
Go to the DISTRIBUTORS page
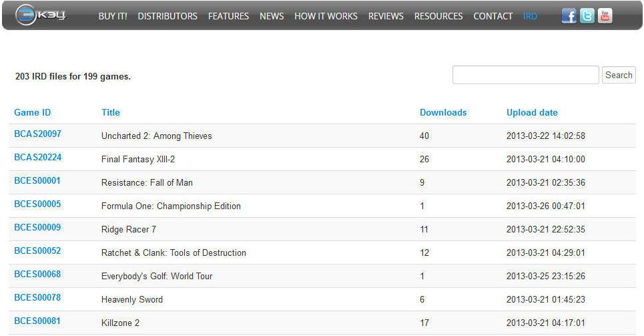click(x=167, y=16)
